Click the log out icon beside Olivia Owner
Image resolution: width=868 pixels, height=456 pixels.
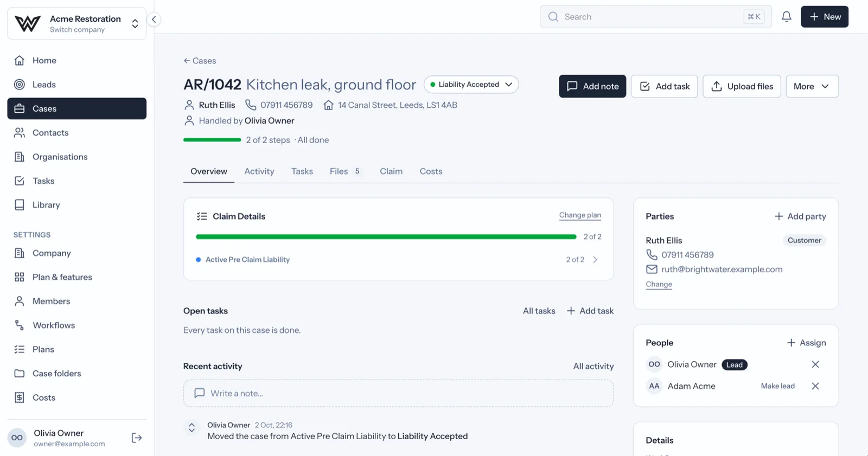(137, 438)
